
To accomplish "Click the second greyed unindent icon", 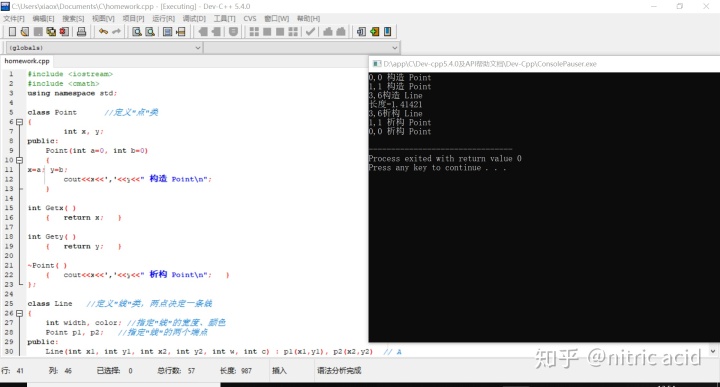I will click(216, 32).
